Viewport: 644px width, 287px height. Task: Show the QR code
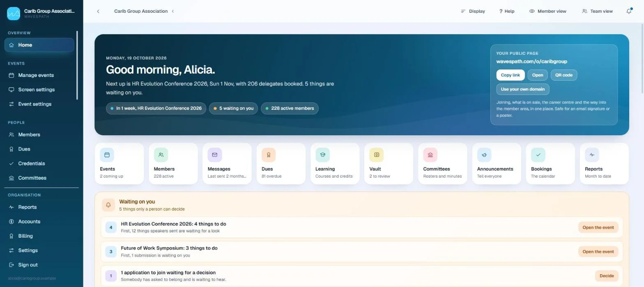(564, 75)
